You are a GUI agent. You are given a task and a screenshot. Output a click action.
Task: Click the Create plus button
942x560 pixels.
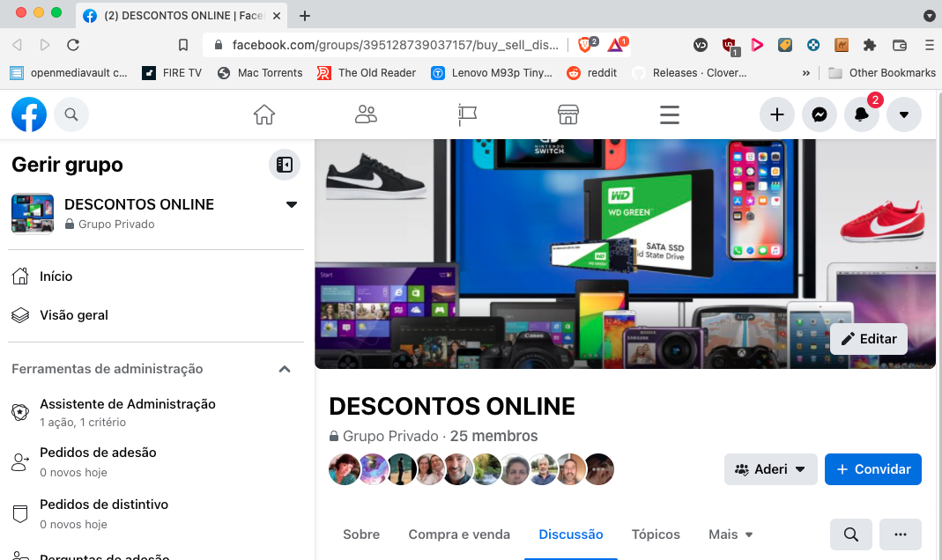pos(777,114)
